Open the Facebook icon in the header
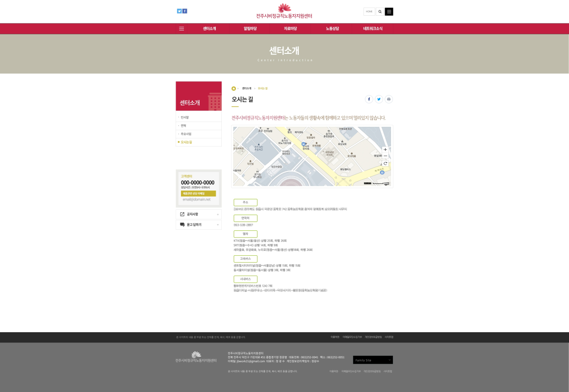Image resolution: width=569 pixels, height=392 pixels. 185,11
